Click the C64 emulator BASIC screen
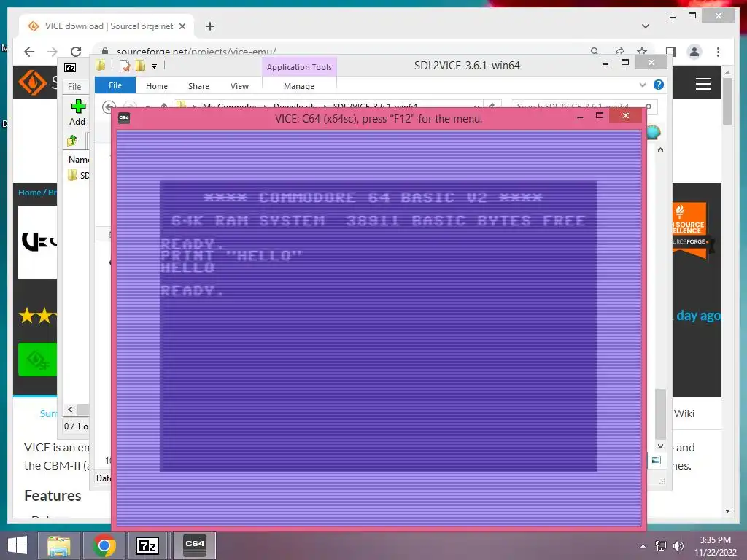Screen dimensions: 747x560 tap(379, 327)
